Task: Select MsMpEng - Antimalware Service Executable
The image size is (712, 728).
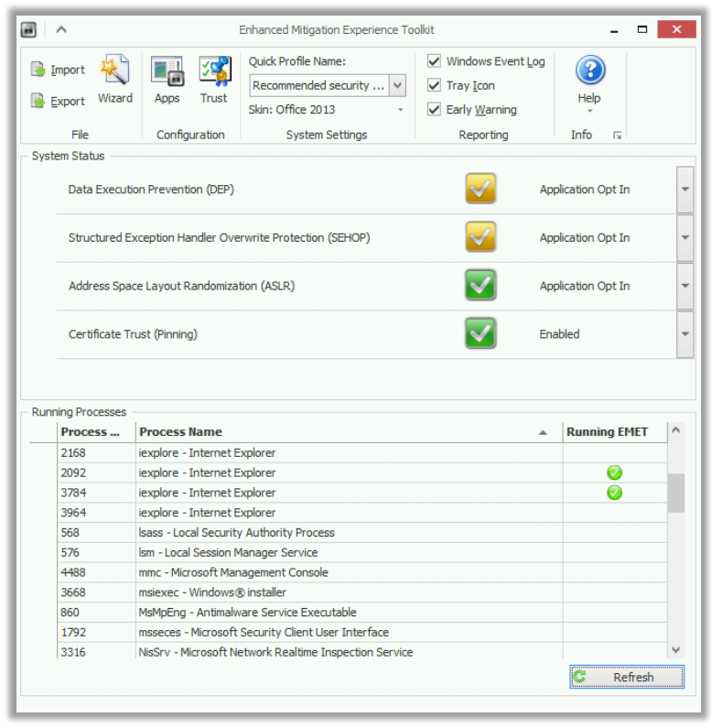Action: (x=362, y=613)
